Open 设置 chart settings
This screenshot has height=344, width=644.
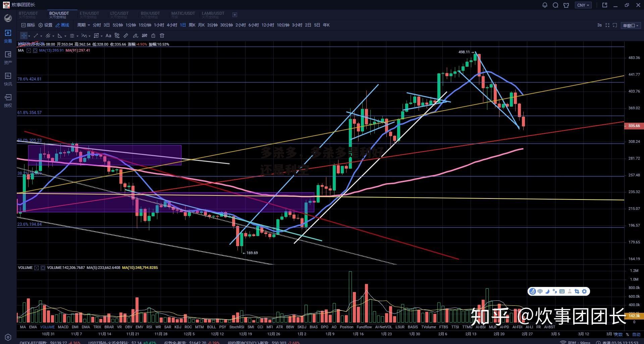tap(46, 25)
